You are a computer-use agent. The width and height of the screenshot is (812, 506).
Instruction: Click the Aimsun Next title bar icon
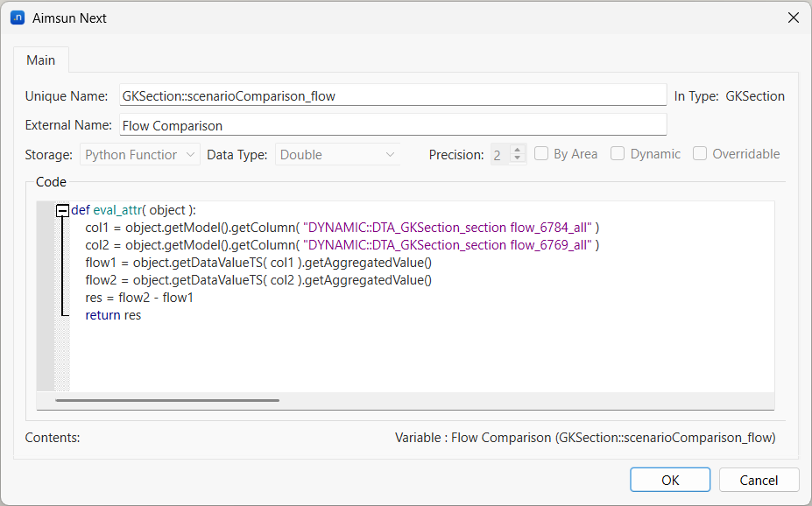click(x=17, y=18)
